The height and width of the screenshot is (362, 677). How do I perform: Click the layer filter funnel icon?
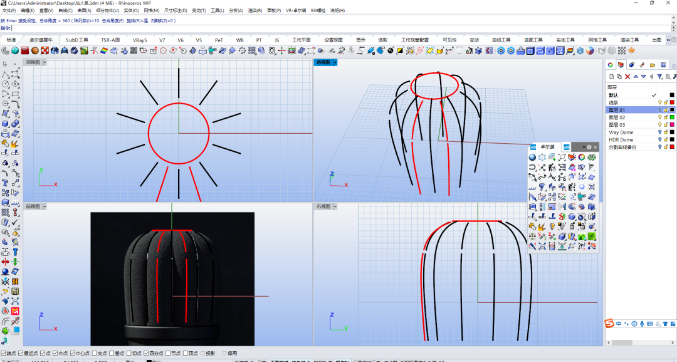660,76
